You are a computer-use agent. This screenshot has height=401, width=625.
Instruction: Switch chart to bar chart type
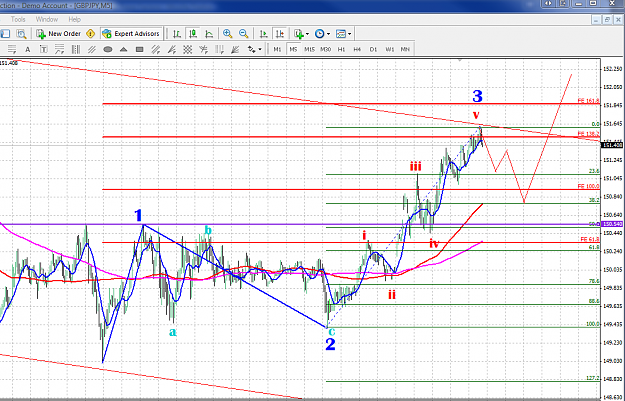click(x=177, y=34)
